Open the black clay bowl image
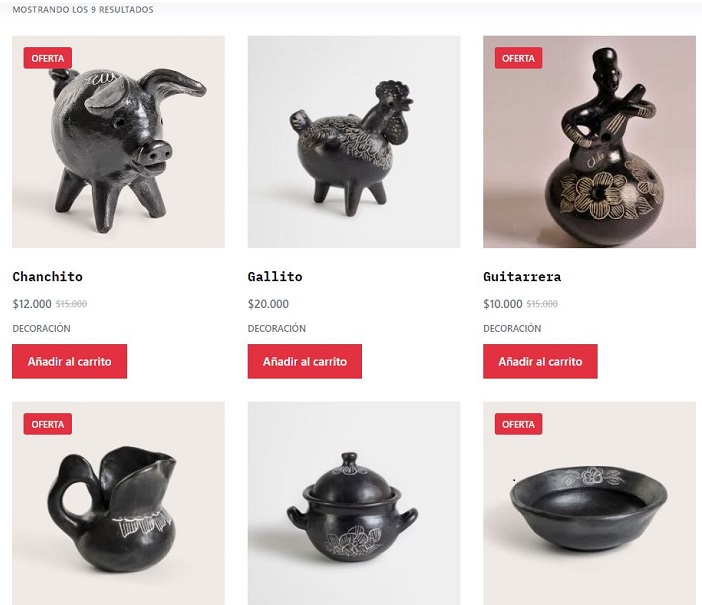Screen dimensions: 702x605 [x=589, y=503]
